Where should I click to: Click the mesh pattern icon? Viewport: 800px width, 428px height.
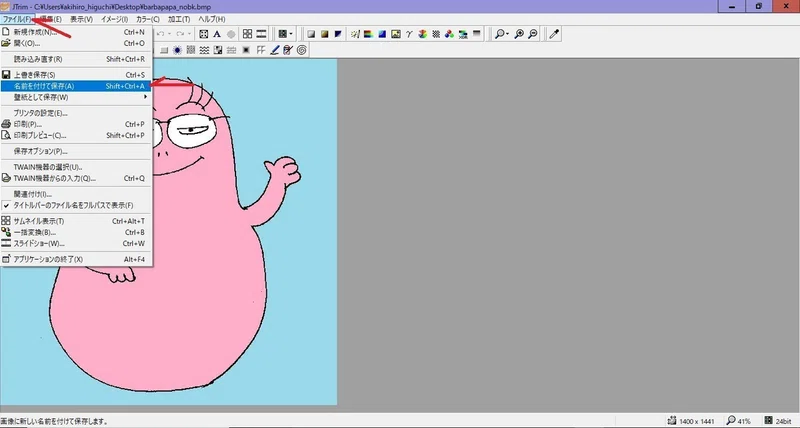click(436, 34)
